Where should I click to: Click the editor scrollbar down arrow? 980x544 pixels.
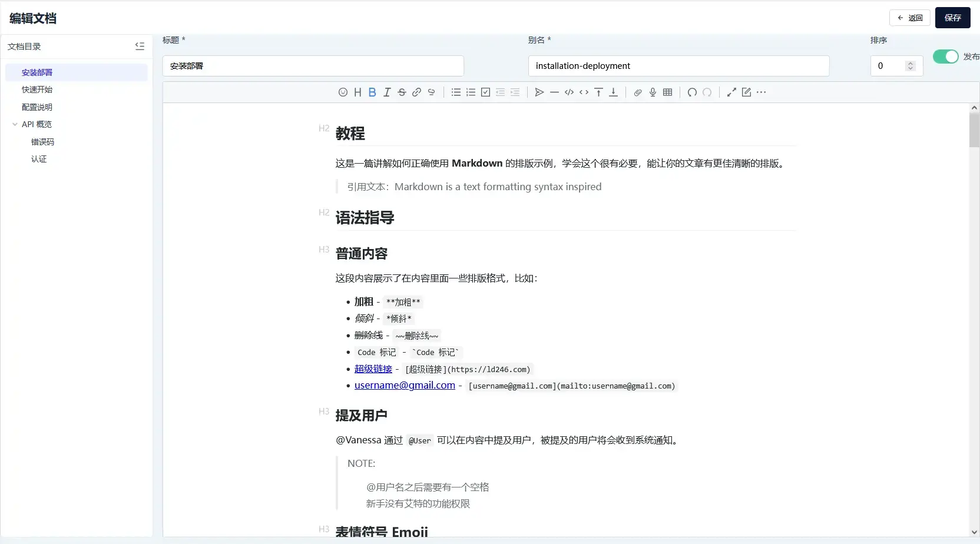click(x=974, y=532)
